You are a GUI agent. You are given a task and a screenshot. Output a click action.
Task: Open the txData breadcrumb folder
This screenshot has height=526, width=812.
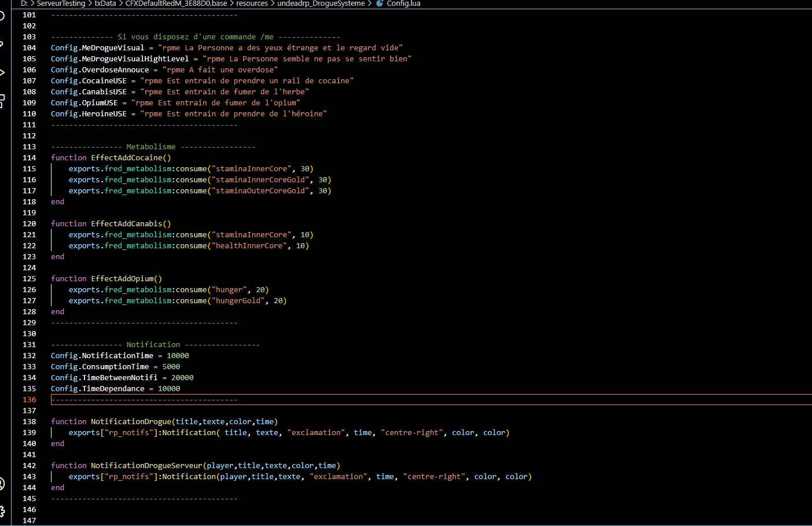105,3
